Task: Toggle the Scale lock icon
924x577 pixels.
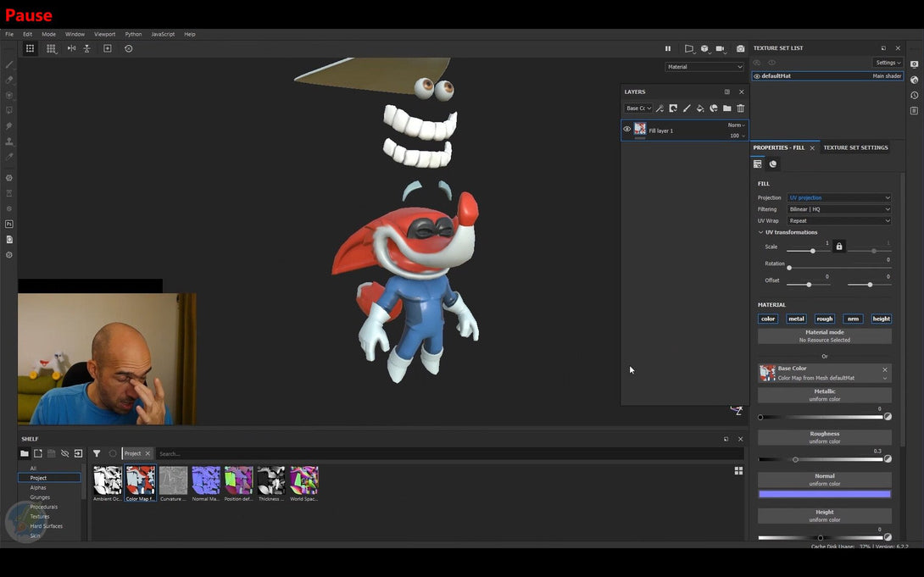Action: coord(839,247)
